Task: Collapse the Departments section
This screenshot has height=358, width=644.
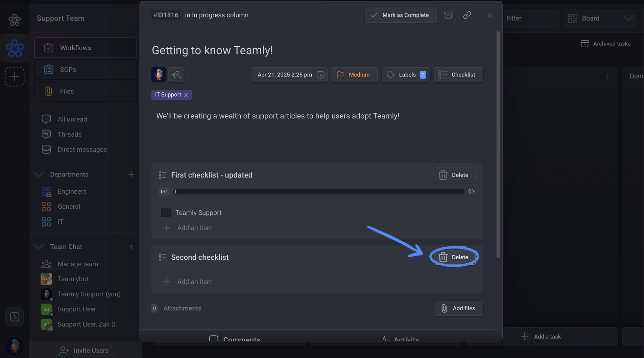Action: click(x=39, y=174)
